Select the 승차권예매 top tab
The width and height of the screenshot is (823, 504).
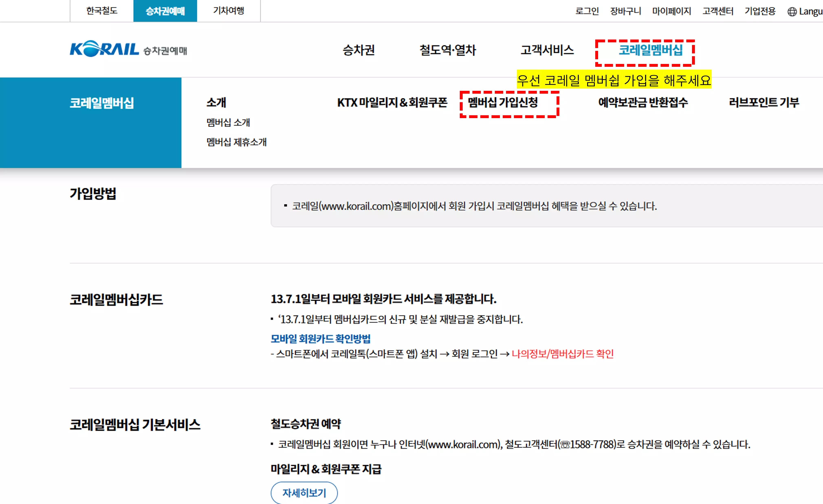click(165, 11)
